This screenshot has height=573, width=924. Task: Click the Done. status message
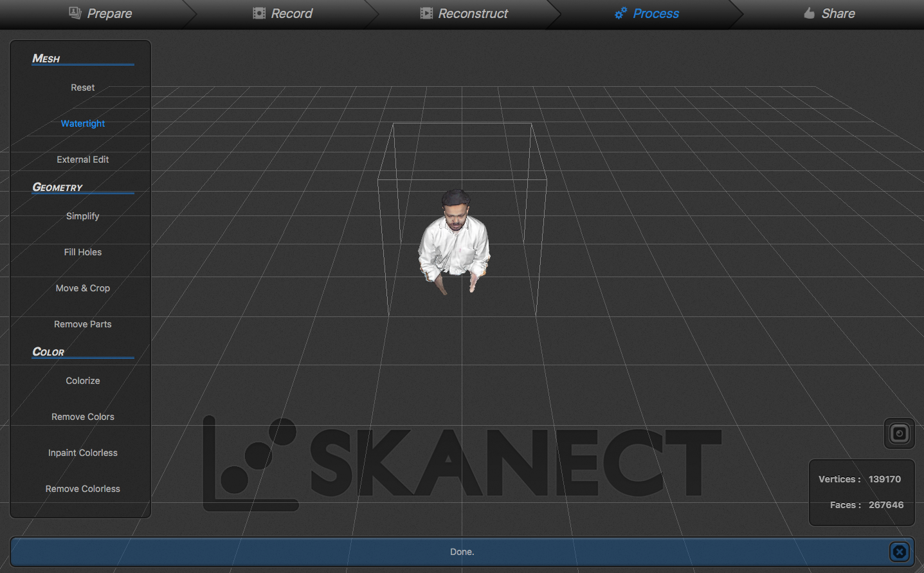point(462,552)
